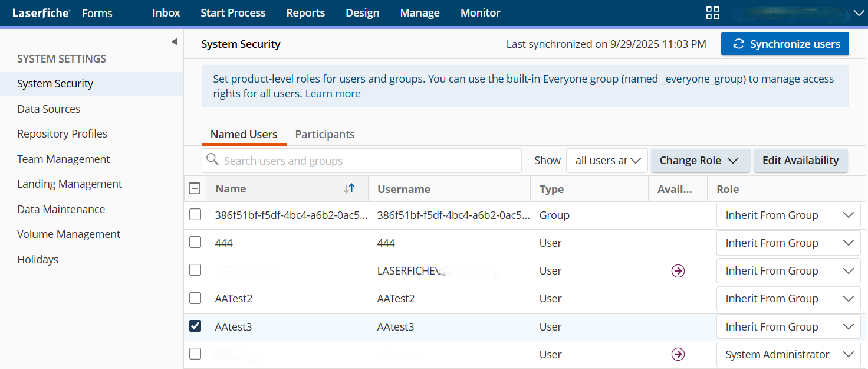This screenshot has height=369, width=868.
Task: Follow the Learn more link
Action: coord(333,94)
